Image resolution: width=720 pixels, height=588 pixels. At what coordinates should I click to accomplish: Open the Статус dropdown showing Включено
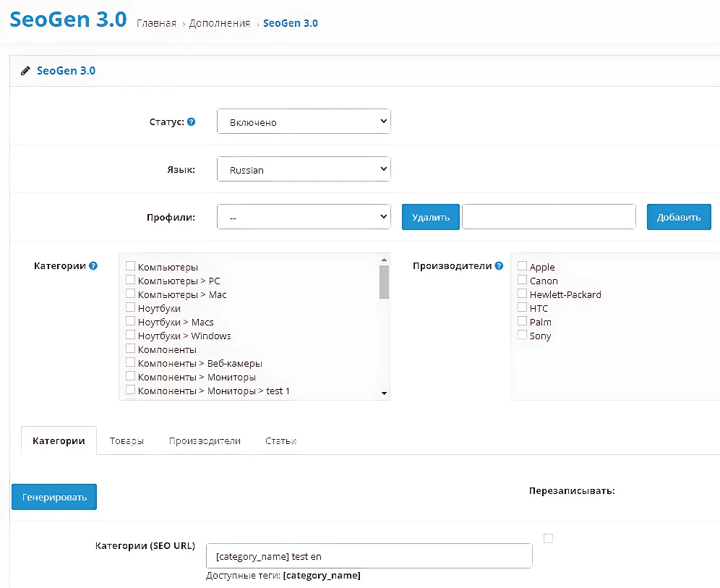[304, 122]
